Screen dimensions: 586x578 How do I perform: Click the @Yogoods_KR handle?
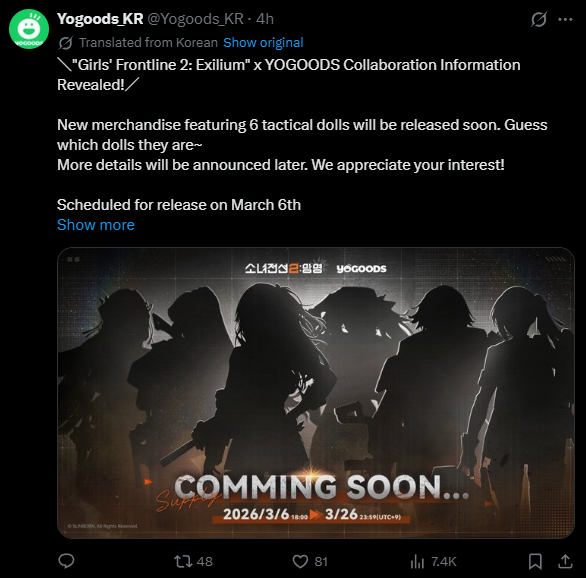tap(195, 19)
